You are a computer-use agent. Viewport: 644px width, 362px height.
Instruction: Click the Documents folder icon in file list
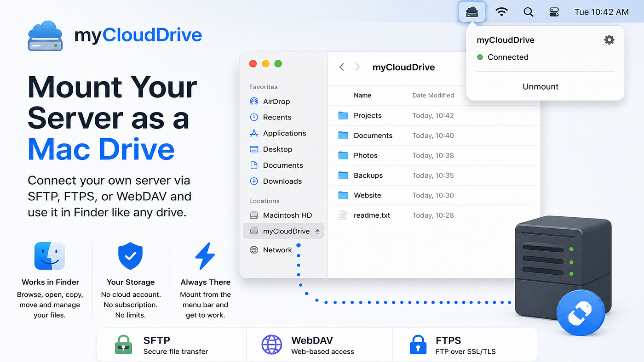(x=343, y=136)
